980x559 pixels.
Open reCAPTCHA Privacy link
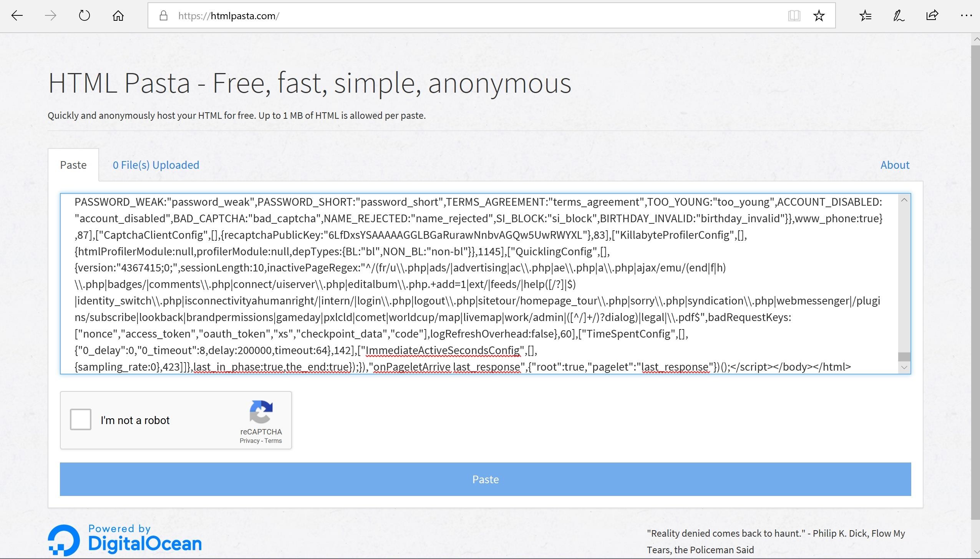pyautogui.click(x=250, y=441)
